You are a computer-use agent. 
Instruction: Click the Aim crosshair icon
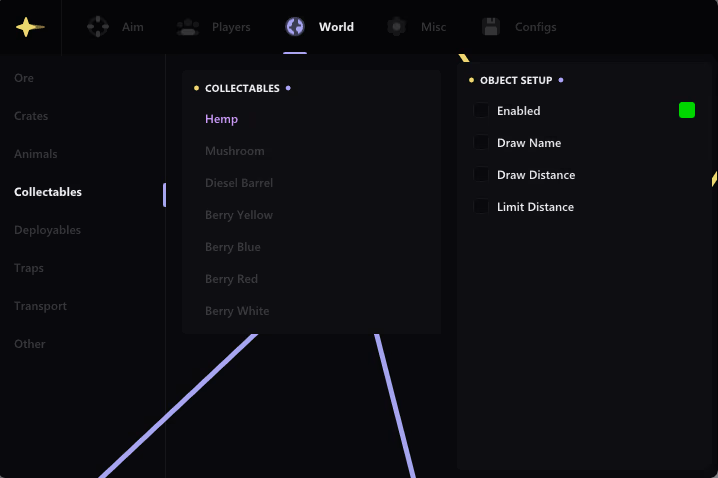98,27
